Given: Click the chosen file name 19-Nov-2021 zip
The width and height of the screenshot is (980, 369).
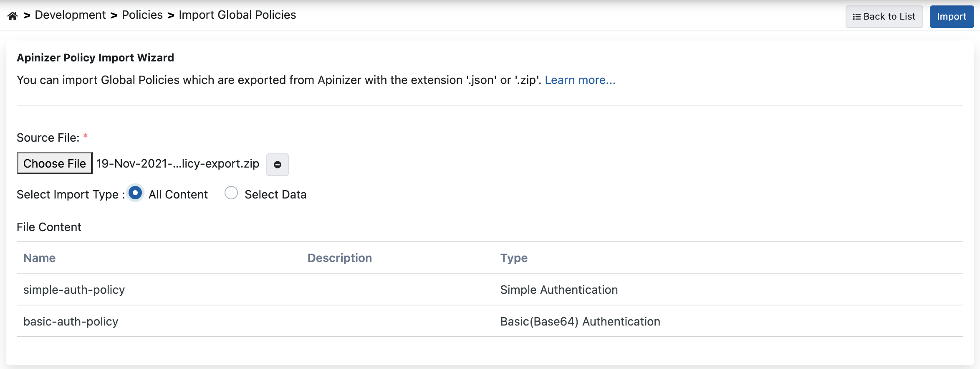Looking at the screenshot, I should pyautogui.click(x=177, y=163).
